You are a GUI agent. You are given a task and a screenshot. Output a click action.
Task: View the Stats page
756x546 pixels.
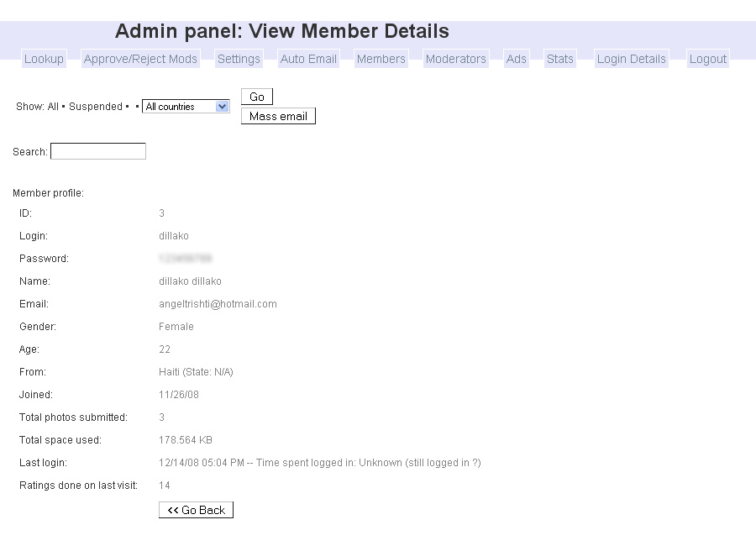559,59
